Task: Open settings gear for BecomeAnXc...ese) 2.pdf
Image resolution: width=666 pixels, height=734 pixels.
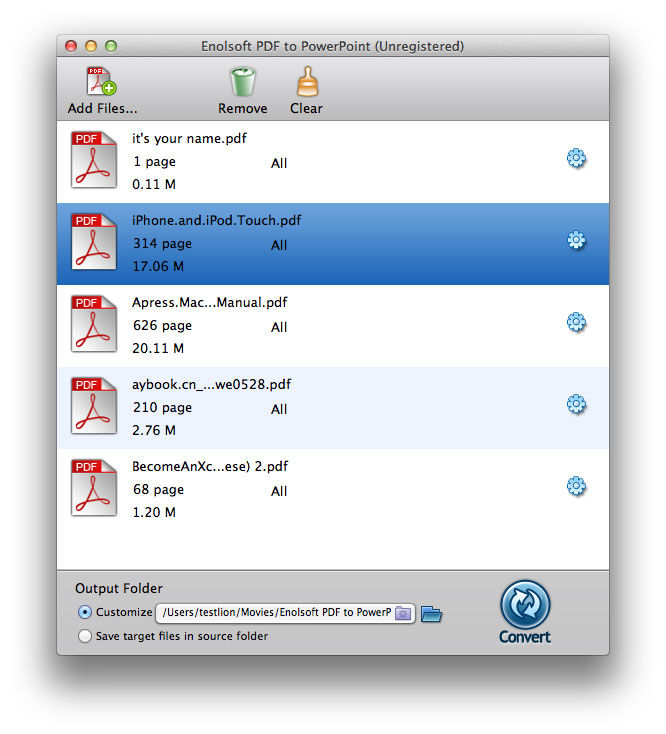Action: 576,486
